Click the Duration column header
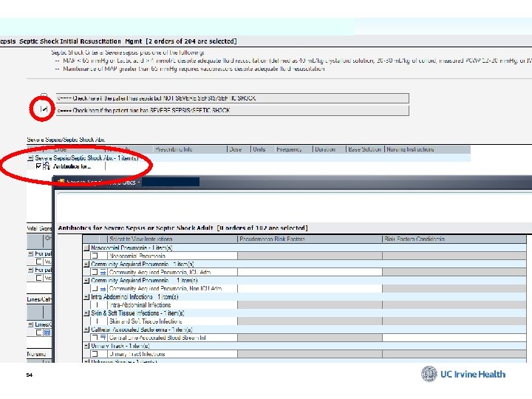This screenshot has width=532, height=399. [x=329, y=149]
